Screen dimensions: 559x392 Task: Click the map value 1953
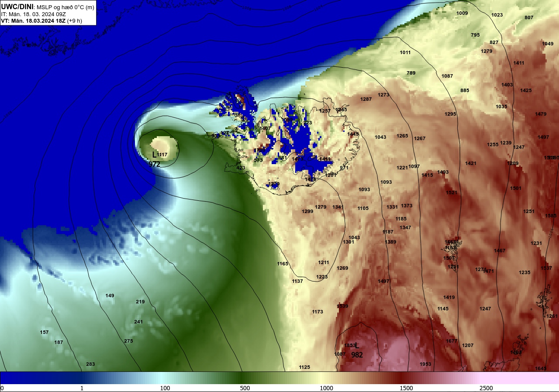[x=425, y=364]
